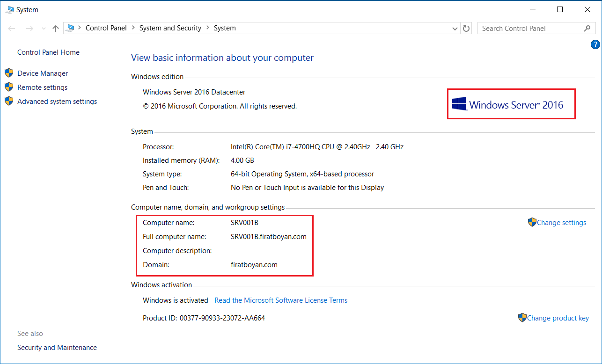
Task: Open Remote settings link
Action: tap(42, 87)
